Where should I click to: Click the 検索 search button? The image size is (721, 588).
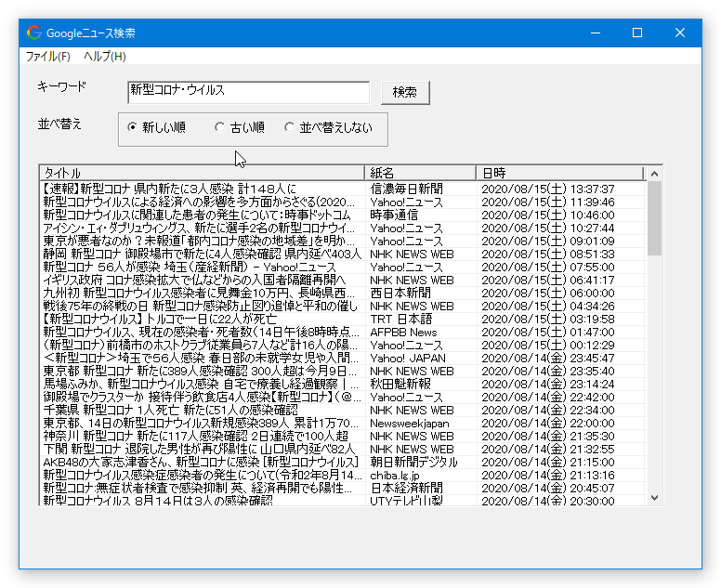[405, 92]
